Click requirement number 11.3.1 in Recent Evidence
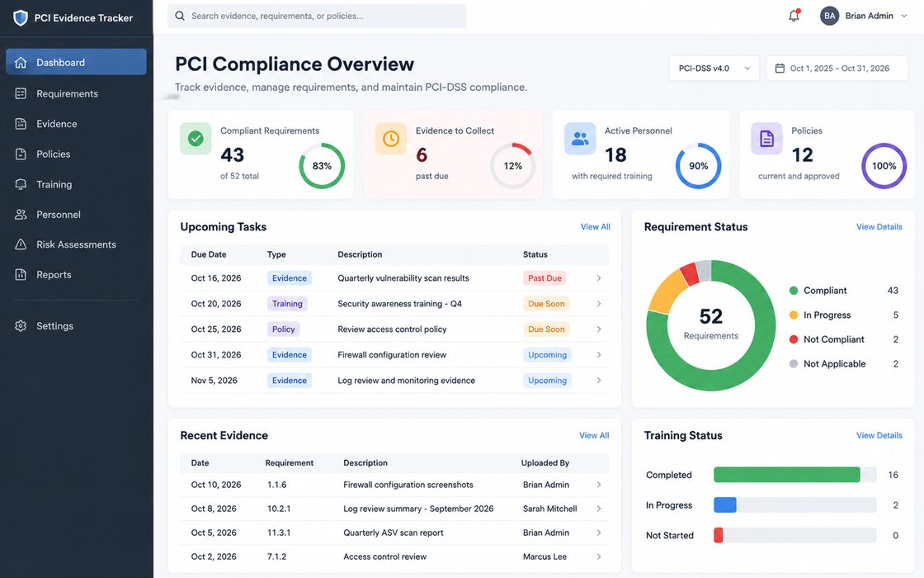 coord(279,533)
